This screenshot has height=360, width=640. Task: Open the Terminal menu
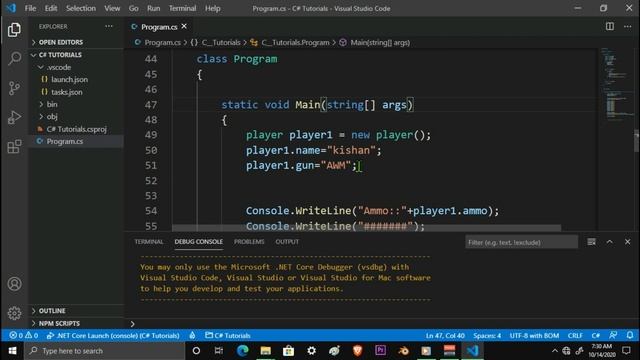[x=182, y=8]
